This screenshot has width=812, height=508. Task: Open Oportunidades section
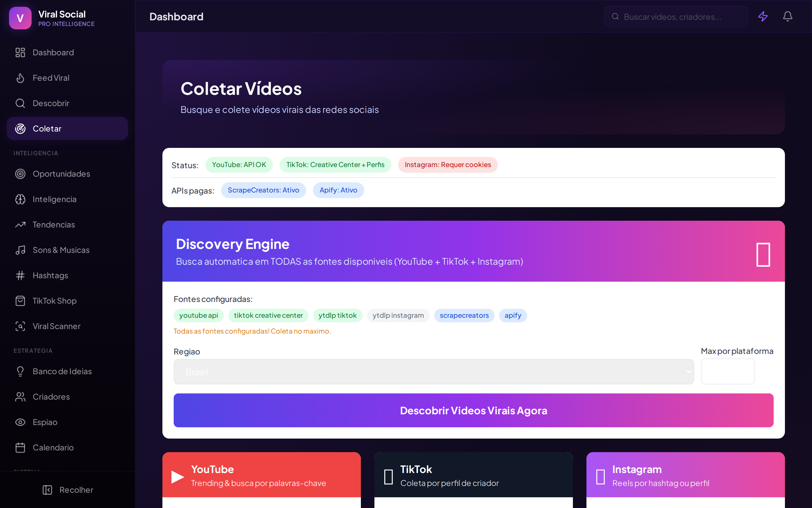click(67, 174)
